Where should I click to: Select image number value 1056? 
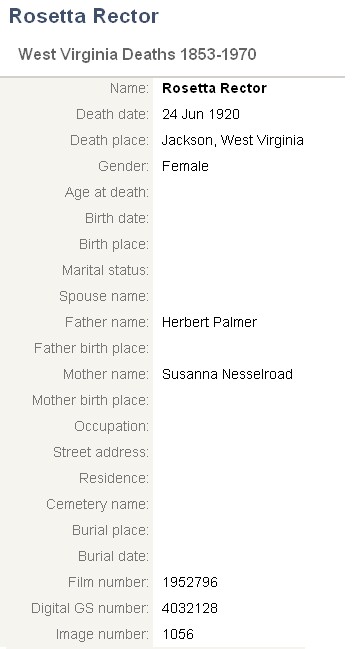[178, 635]
